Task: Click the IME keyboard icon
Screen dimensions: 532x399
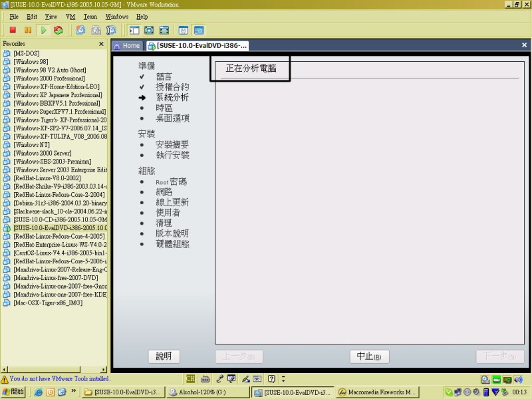Action: tap(205, 379)
